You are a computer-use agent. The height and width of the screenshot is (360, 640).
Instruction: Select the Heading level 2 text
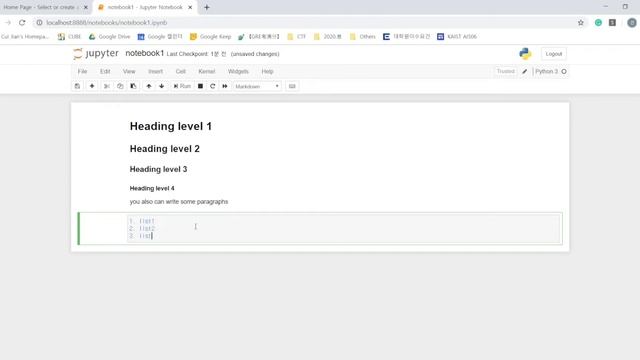coord(164,149)
